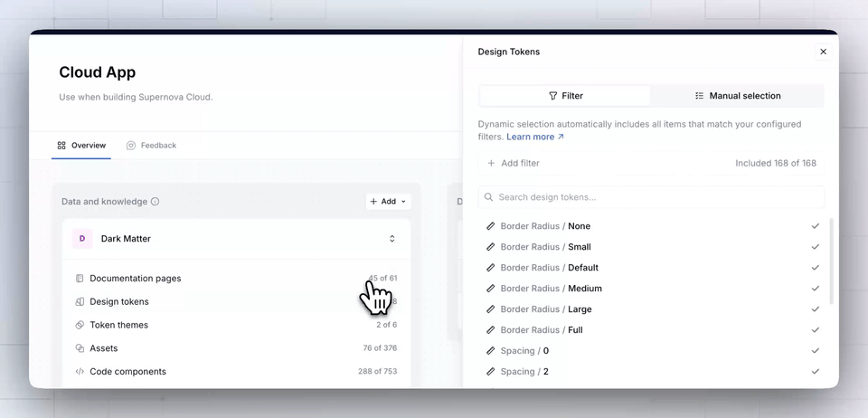Viewport: 868px width, 418px height.
Task: Click the Token themes icon
Action: 80,325
